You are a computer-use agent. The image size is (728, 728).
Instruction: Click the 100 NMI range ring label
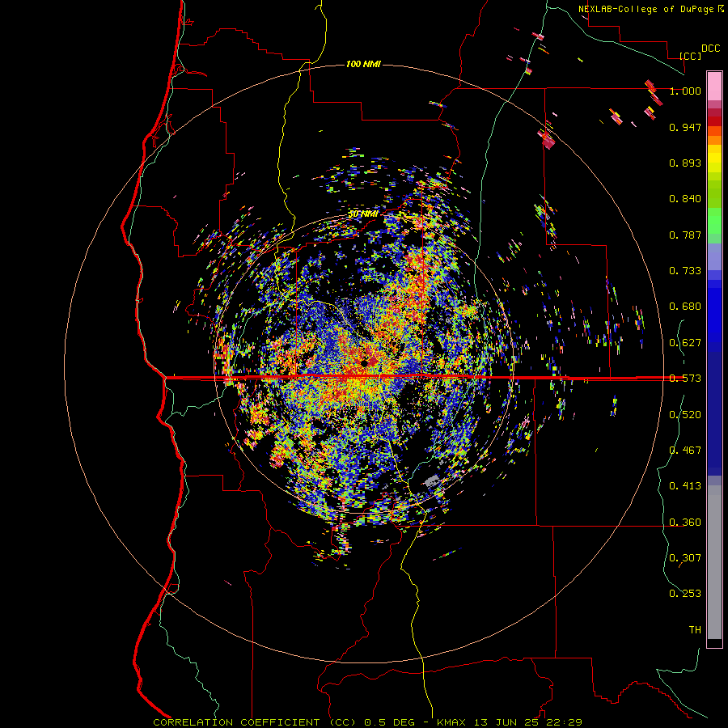(x=363, y=64)
